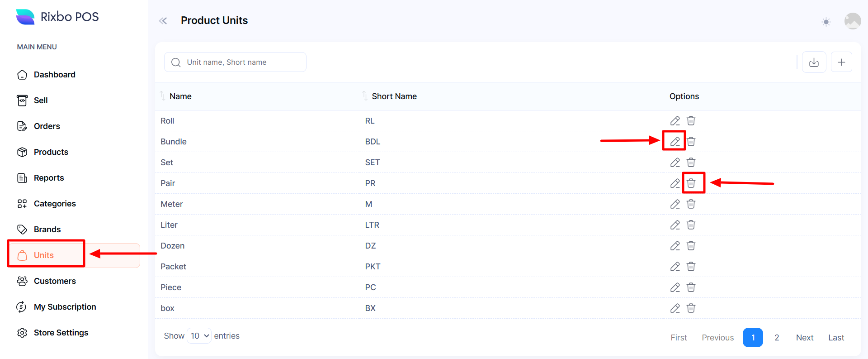Remove the Meter unit via trash icon

691,204
